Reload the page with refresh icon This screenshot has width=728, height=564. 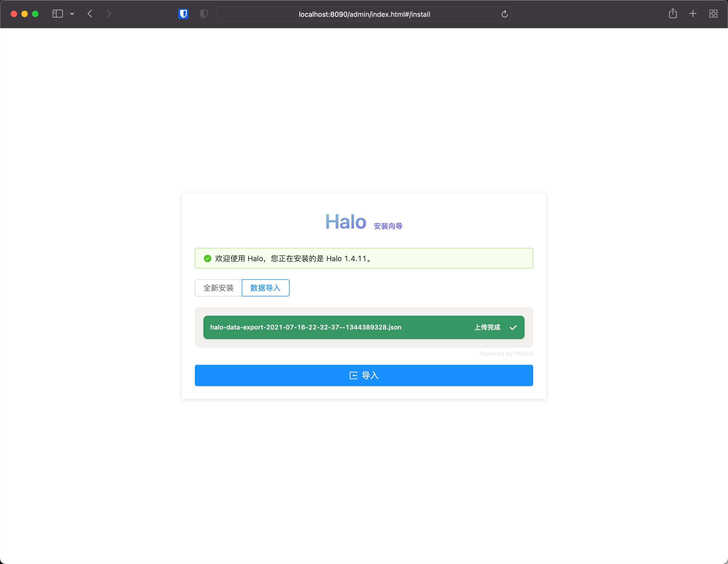click(504, 14)
